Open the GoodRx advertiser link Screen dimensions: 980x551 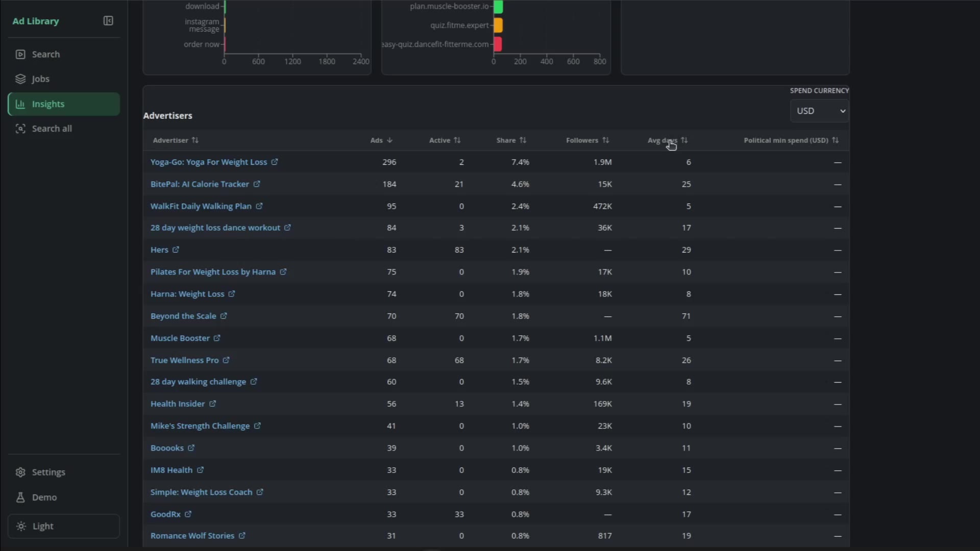165,514
